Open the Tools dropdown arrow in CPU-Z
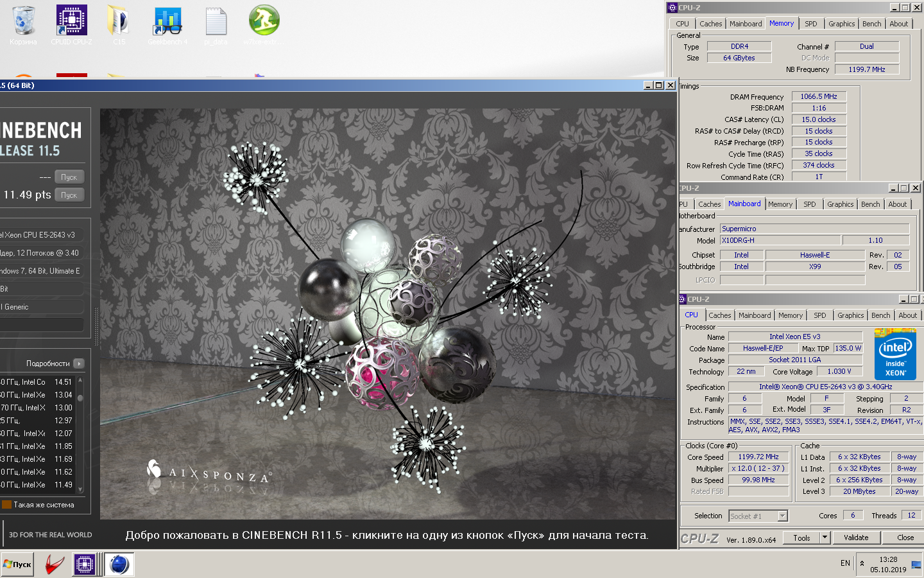Image resolution: width=924 pixels, height=578 pixels. (825, 538)
